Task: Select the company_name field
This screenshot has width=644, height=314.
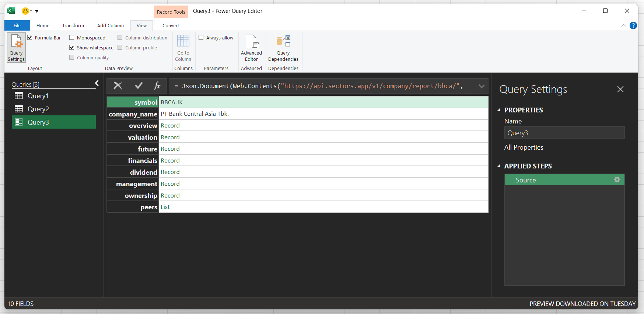Action: click(x=133, y=114)
